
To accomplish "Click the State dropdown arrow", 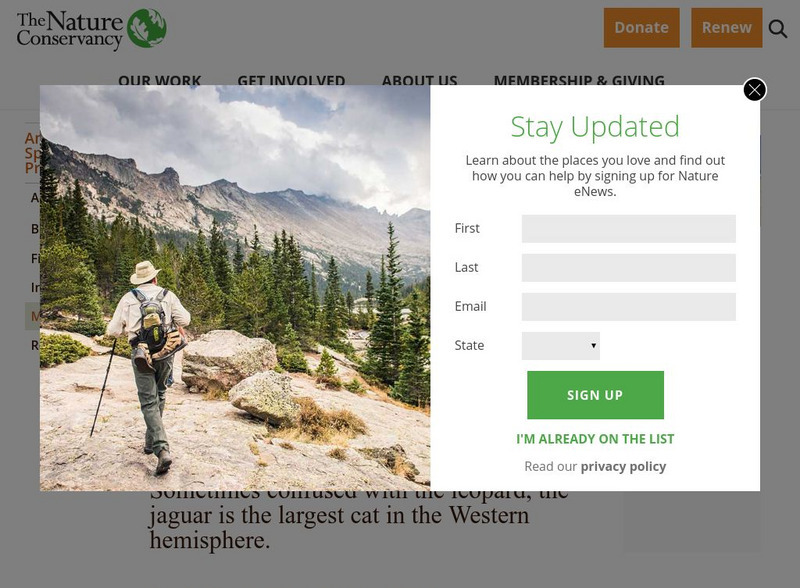I will point(593,346).
